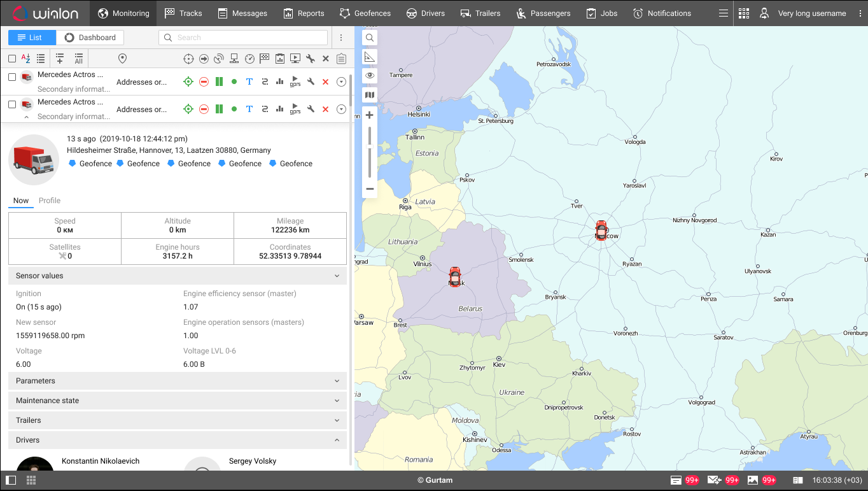This screenshot has width=868, height=491.
Task: Click the wrench icon in first unit row
Action: tap(311, 82)
